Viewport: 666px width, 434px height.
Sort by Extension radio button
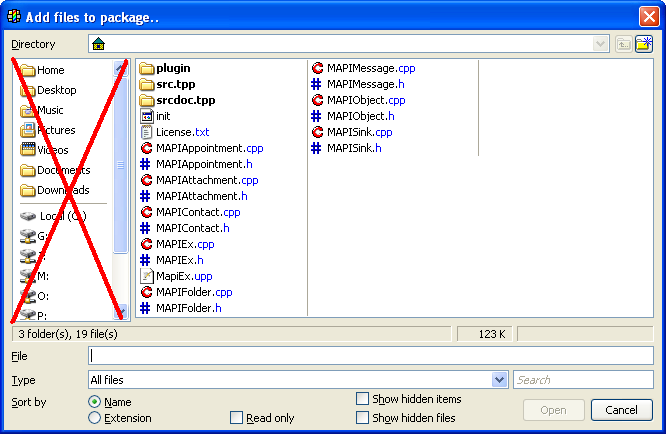[x=95, y=418]
